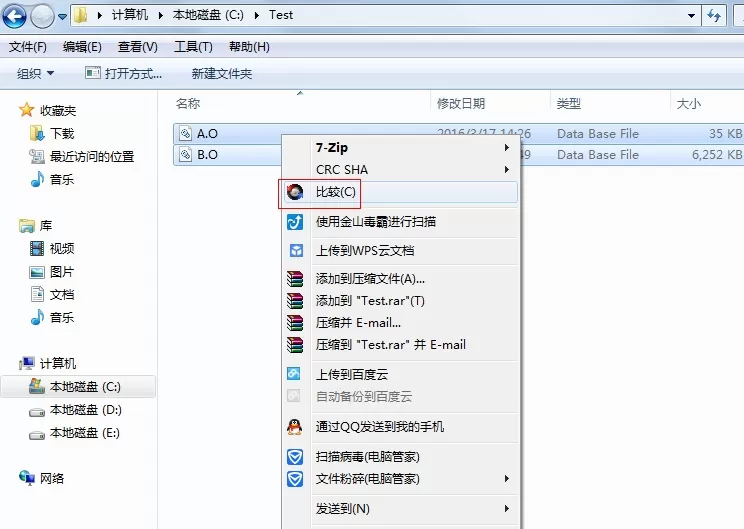Choose 上传到百度云 menu entry
Image resolution: width=744 pixels, height=529 pixels.
(400, 374)
